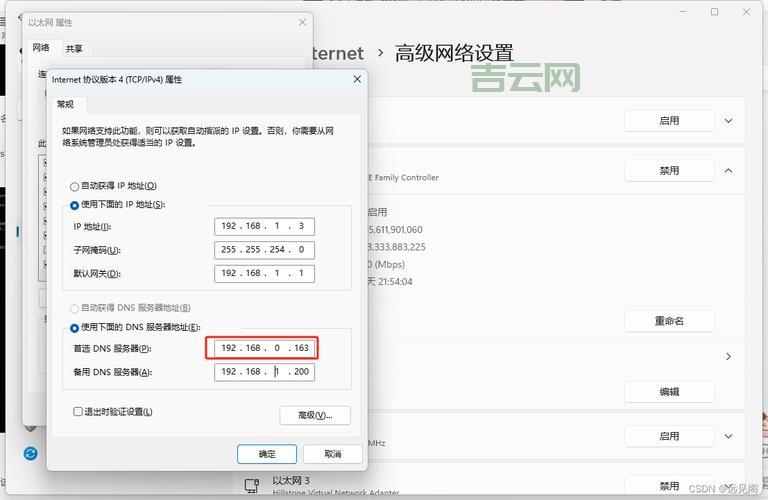Click the Internet breadcrumb link
Image resolution: width=768 pixels, height=500 pixels.
[337, 53]
